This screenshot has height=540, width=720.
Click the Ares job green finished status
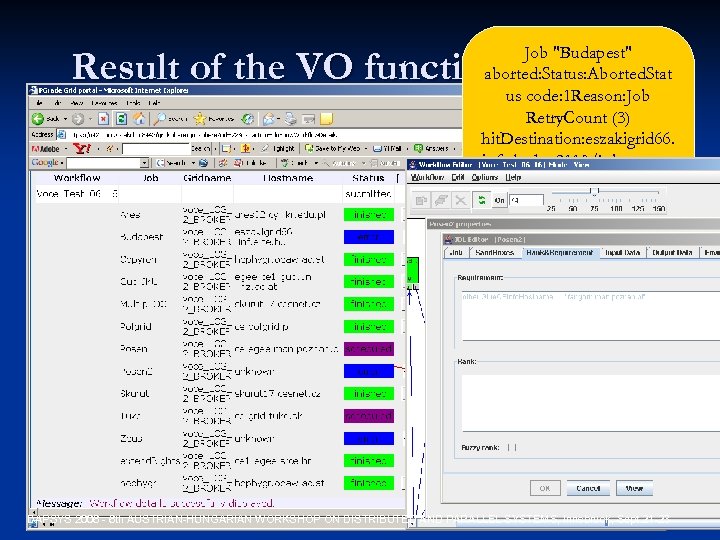[x=369, y=214]
